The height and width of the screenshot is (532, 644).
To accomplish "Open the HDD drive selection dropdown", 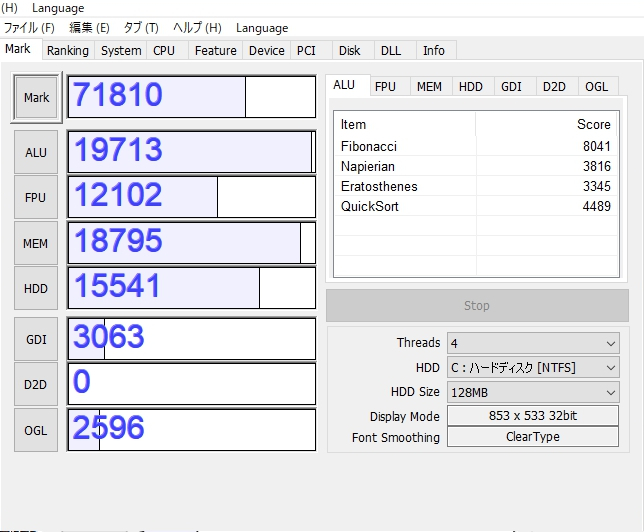I will point(532,368).
